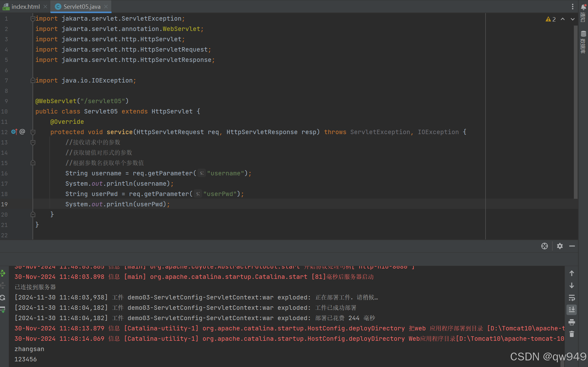
Task: Toggle the method fold end marker on line 20
Action: (x=32, y=215)
